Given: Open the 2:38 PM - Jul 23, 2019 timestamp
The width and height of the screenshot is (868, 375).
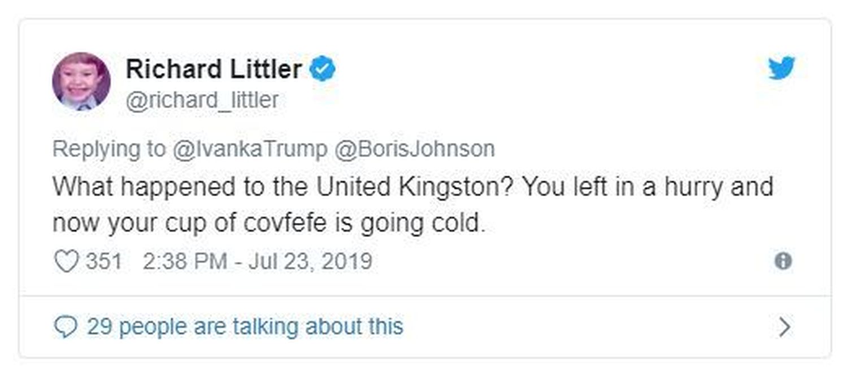Looking at the screenshot, I should [258, 261].
